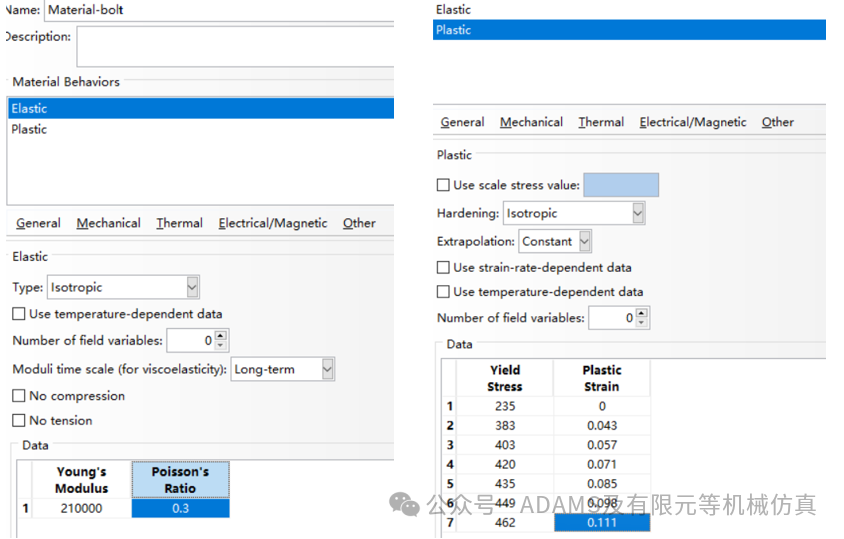Image resolution: width=844 pixels, height=539 pixels.
Task: Open the Mechanical menu in the Plastic panel
Action: coord(531,122)
